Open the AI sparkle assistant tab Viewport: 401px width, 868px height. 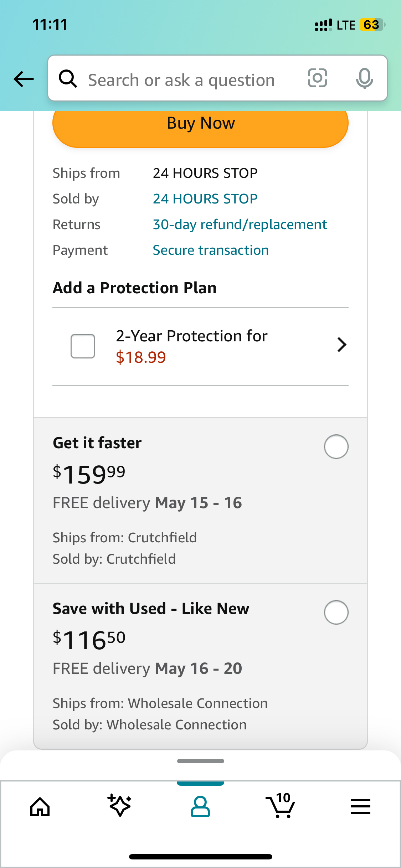pyautogui.click(x=120, y=806)
